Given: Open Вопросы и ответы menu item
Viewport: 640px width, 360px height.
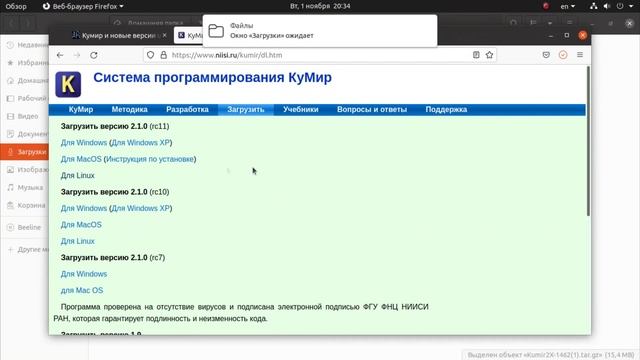Looking at the screenshot, I should (372, 109).
